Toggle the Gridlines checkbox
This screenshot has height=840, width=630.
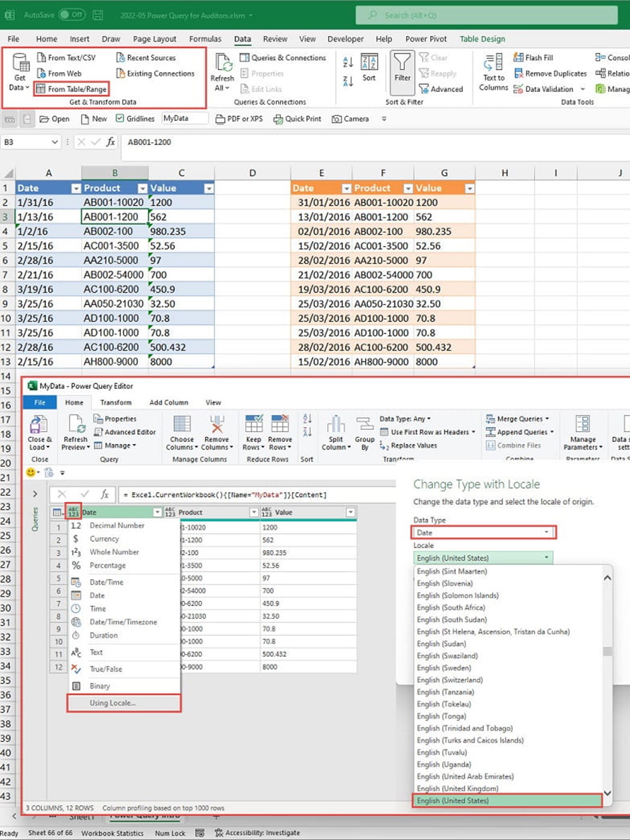click(x=120, y=119)
